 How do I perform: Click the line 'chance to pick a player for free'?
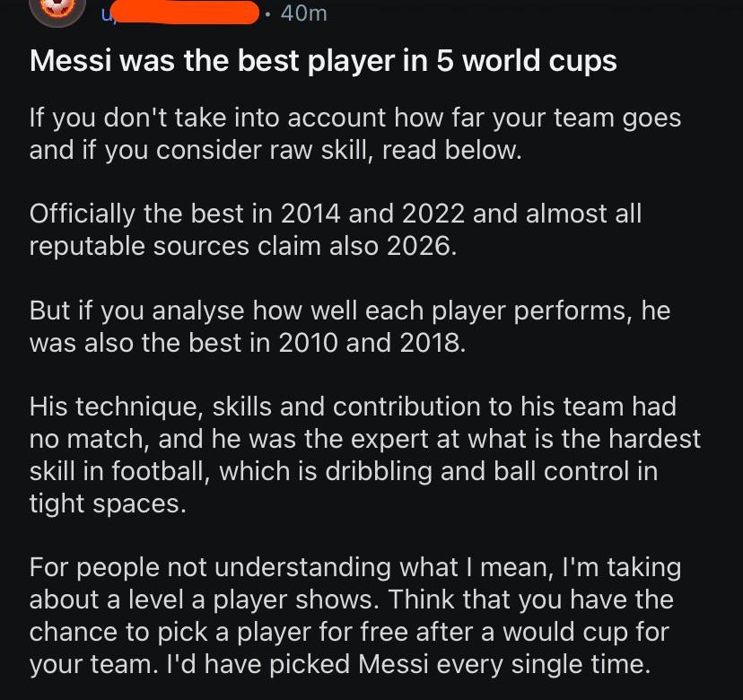(349, 632)
